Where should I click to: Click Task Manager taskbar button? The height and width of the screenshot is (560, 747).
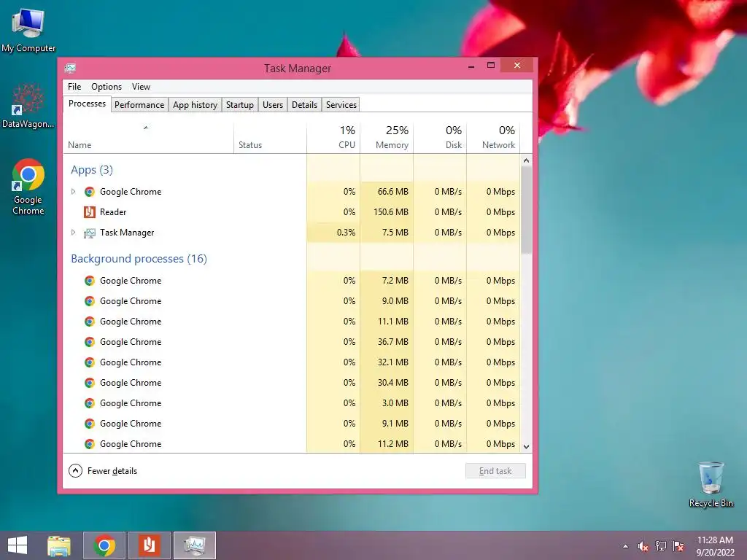(194, 545)
